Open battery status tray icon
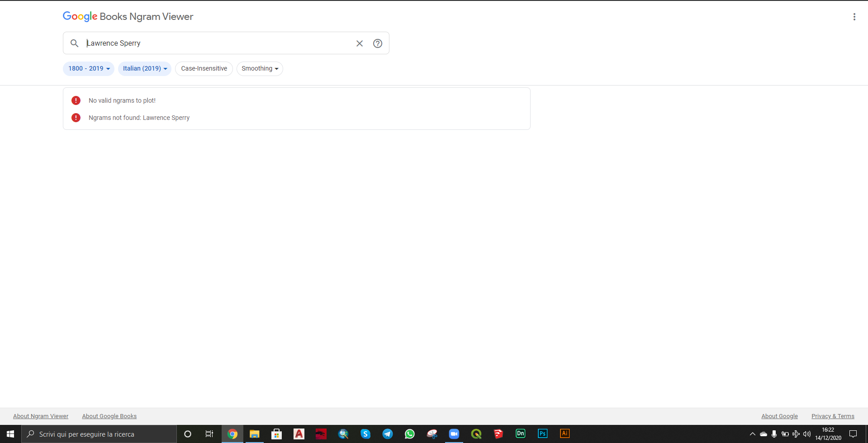This screenshot has width=868, height=443. coord(785,434)
